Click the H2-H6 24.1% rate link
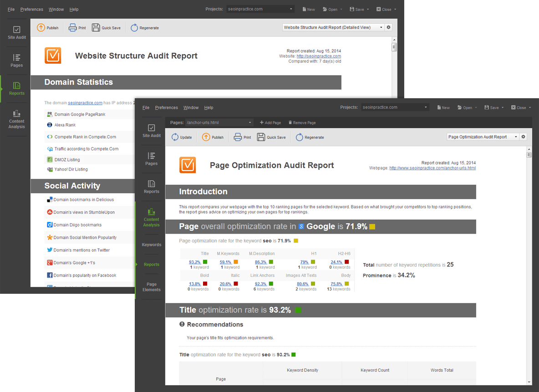 pyautogui.click(x=336, y=262)
